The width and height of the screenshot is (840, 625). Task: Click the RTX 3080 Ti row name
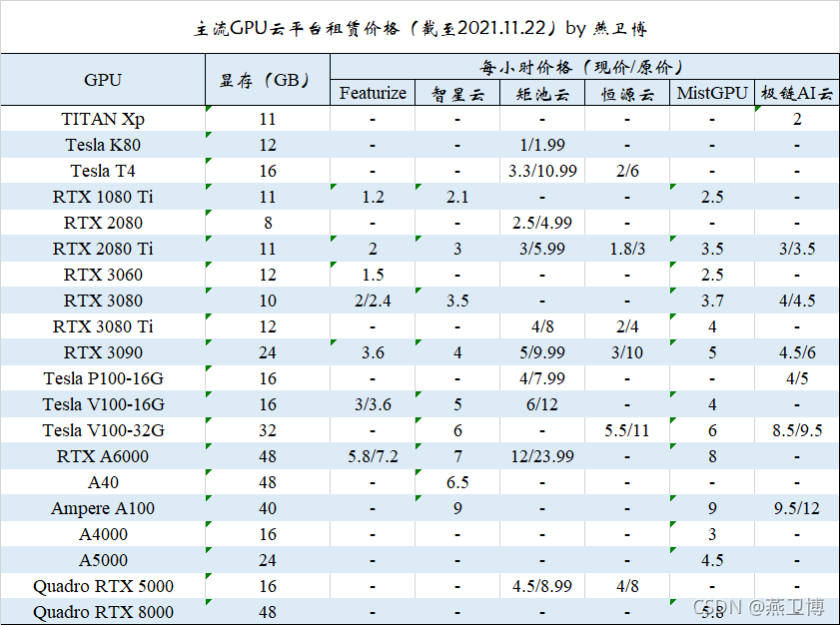[x=102, y=326]
